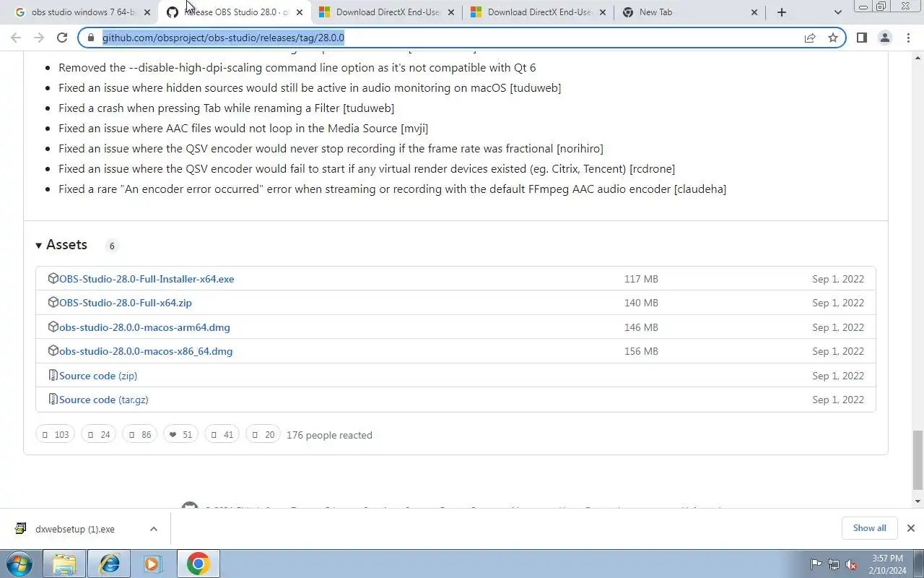Viewport: 924px width, 578px height.
Task: Open Action Center flag icon
Action: point(816,564)
